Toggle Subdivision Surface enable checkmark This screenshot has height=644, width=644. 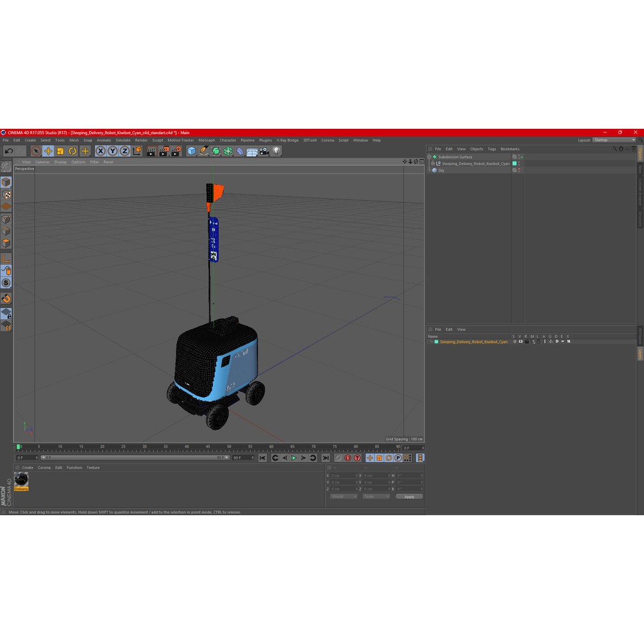click(522, 157)
